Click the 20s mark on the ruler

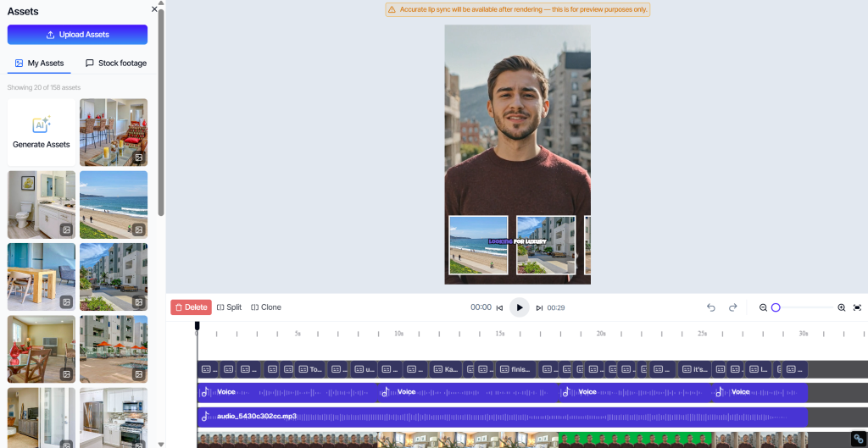[x=601, y=334]
